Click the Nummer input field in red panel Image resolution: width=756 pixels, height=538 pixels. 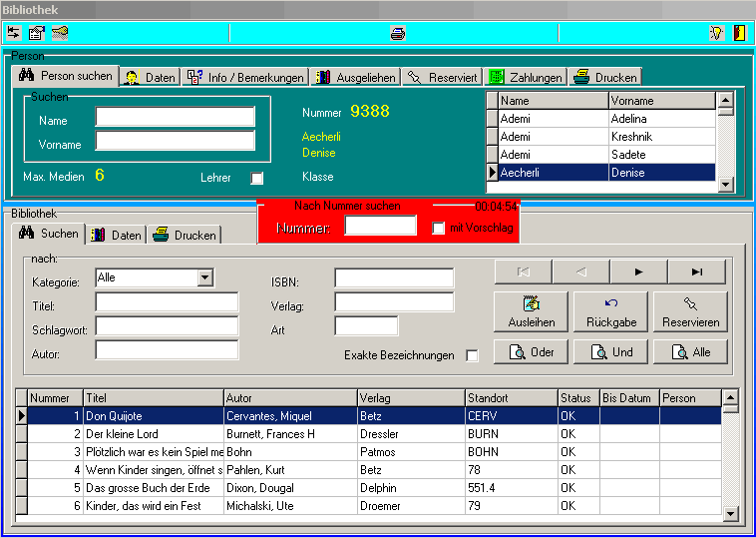[379, 228]
